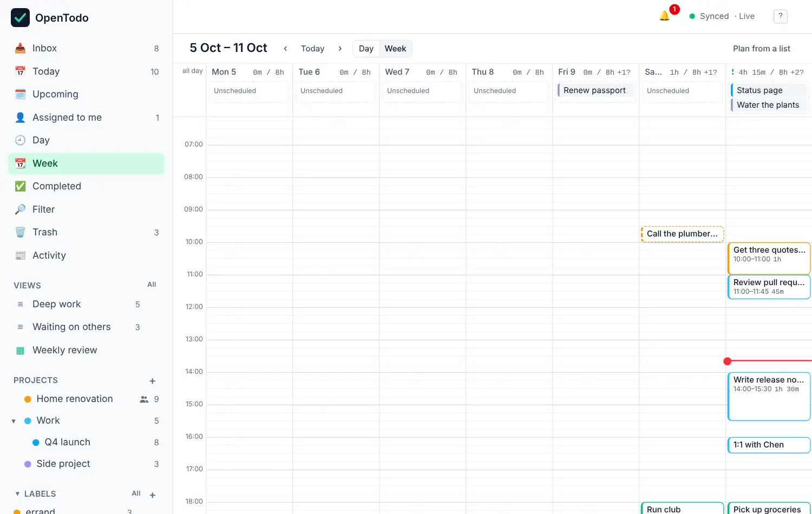This screenshot has height=514, width=812.
Task: Open the Run club event
Action: 682,509
